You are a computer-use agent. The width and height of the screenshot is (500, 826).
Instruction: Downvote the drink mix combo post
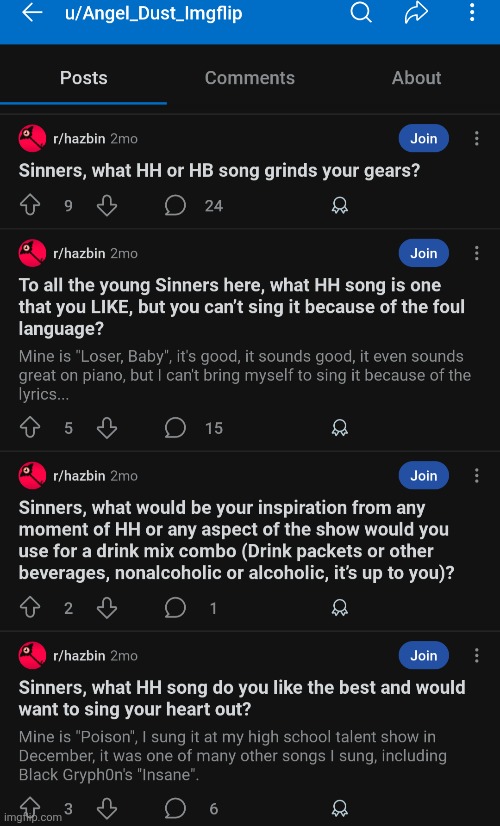(x=107, y=608)
